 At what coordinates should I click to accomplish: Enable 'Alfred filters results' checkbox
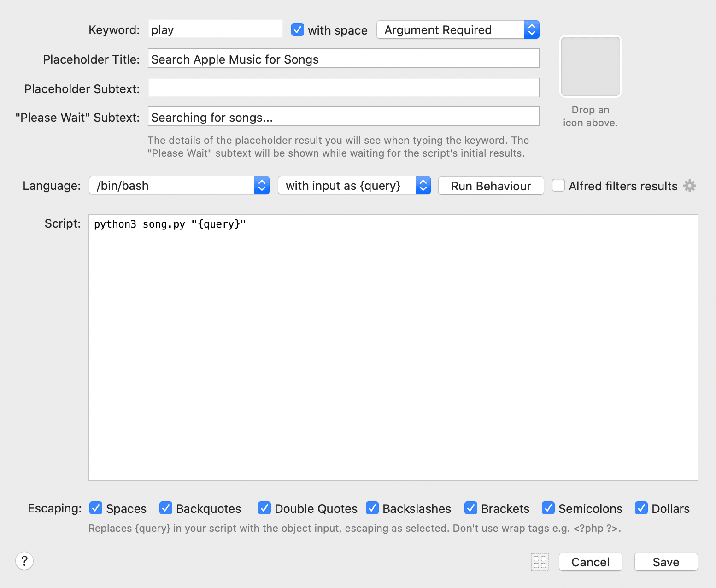(x=558, y=185)
